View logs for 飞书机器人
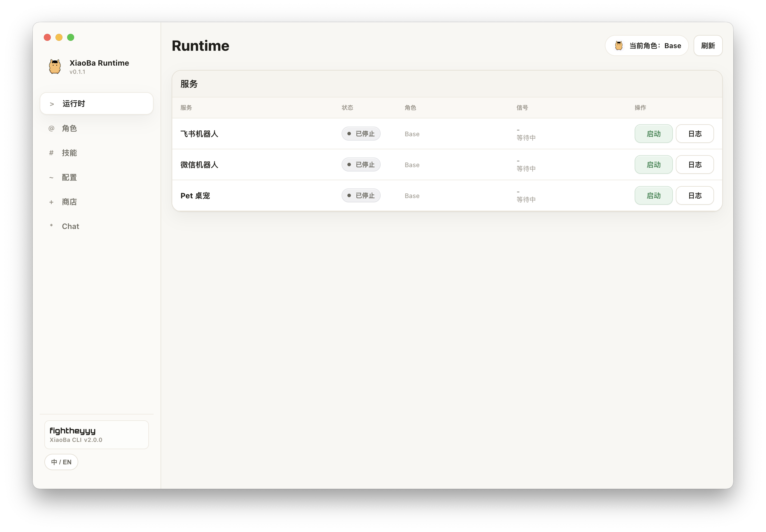Viewport: 766px width, 532px height. 694,134
